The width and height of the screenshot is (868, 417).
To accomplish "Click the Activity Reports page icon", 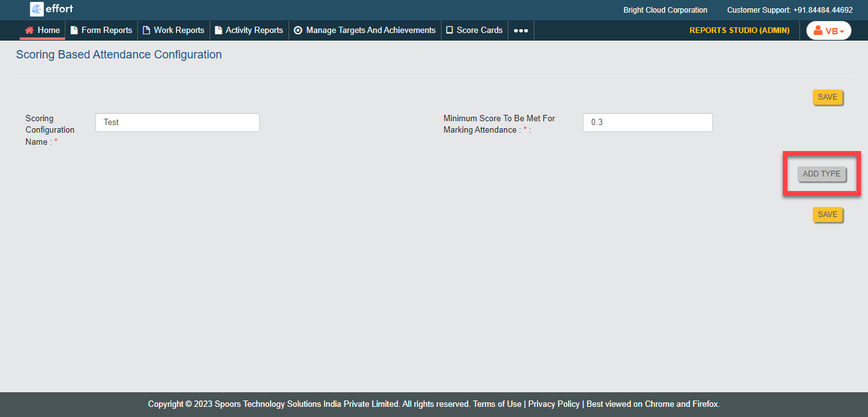I will (x=219, y=30).
